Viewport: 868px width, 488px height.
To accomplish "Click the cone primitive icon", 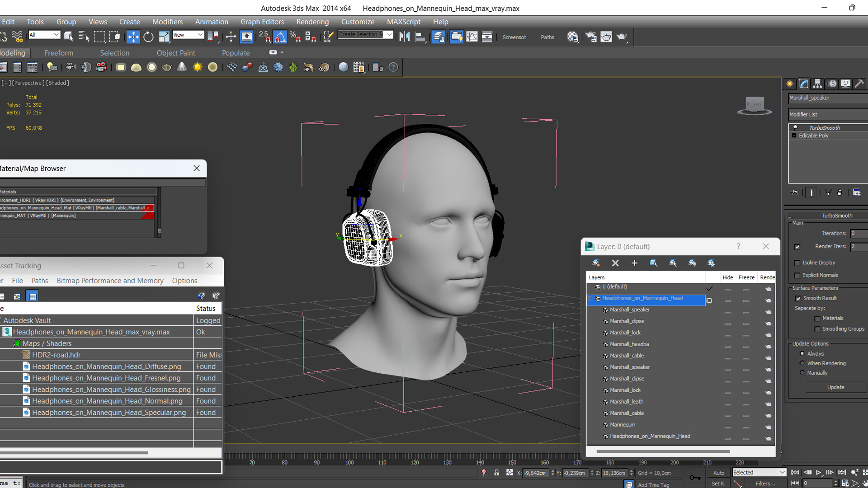I will click(x=182, y=67).
